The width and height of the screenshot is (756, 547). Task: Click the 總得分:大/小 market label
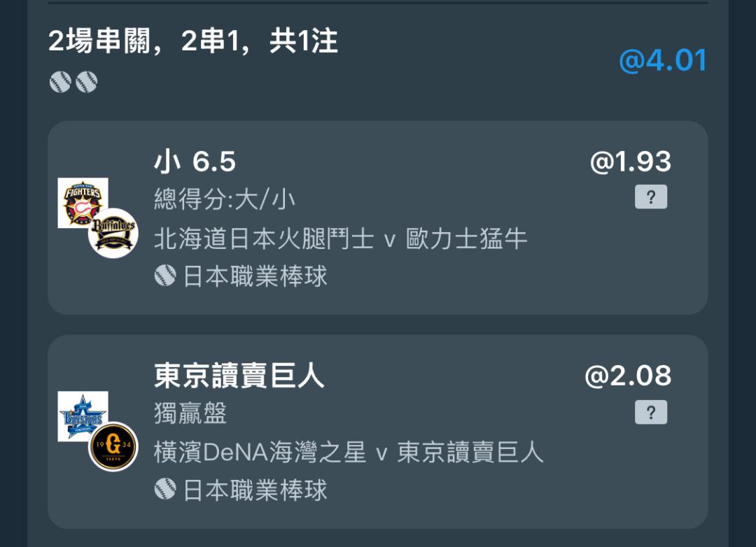225,199
